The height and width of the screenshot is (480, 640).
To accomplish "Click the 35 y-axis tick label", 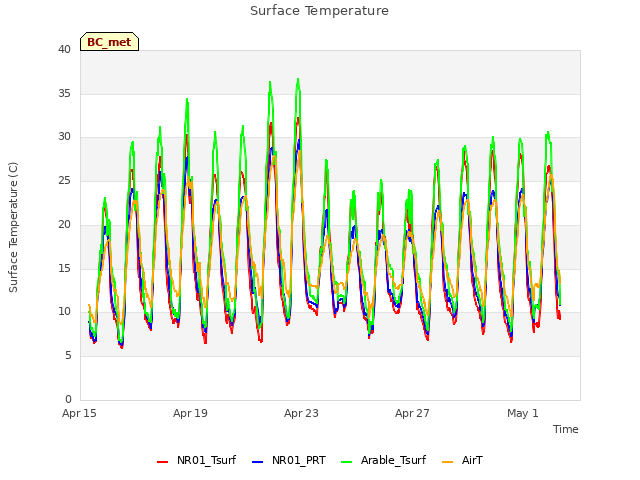I will pos(64,93).
